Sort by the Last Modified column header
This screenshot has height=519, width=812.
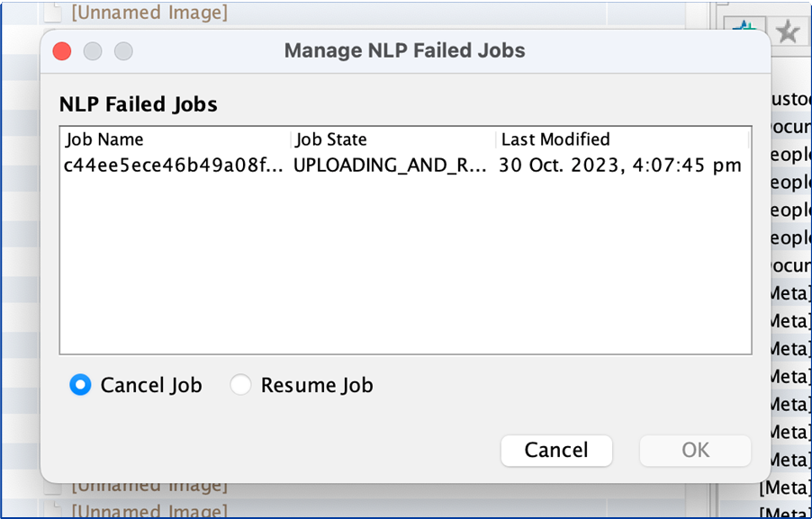622,139
